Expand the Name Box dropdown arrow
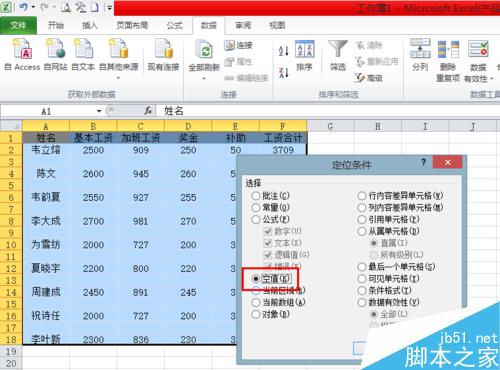The width and height of the screenshot is (500, 370). click(x=99, y=111)
